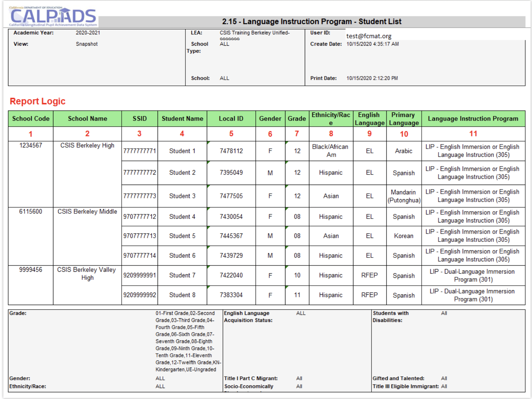The image size is (532, 399).
Task: Click the Grade column header
Action: [x=297, y=119]
